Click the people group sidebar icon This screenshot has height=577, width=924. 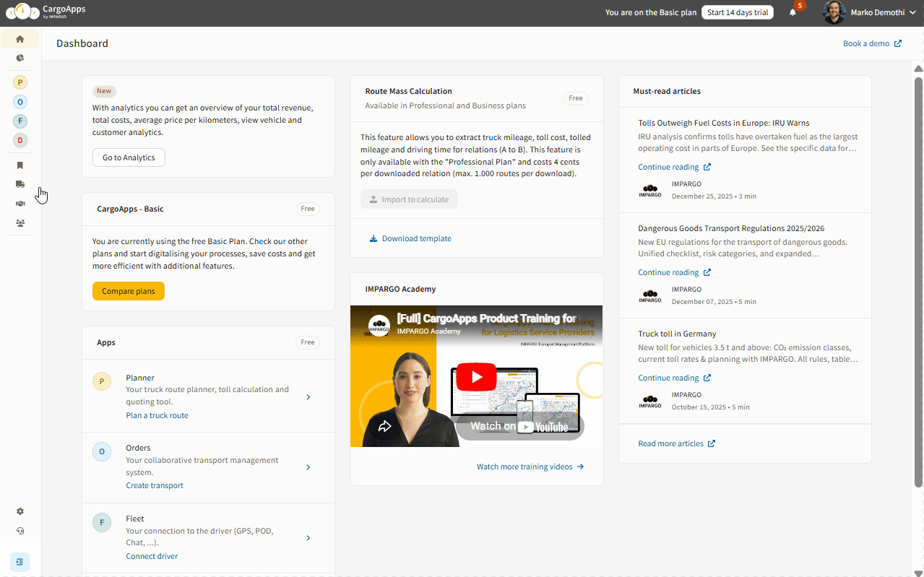point(20,223)
